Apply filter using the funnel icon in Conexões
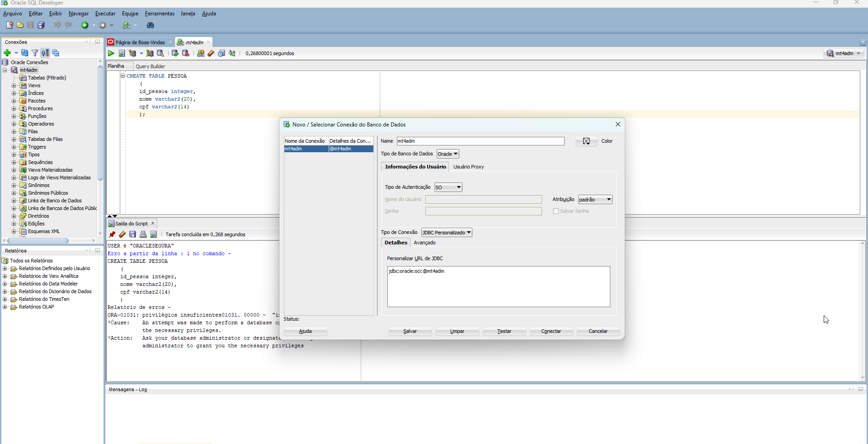 35,53
